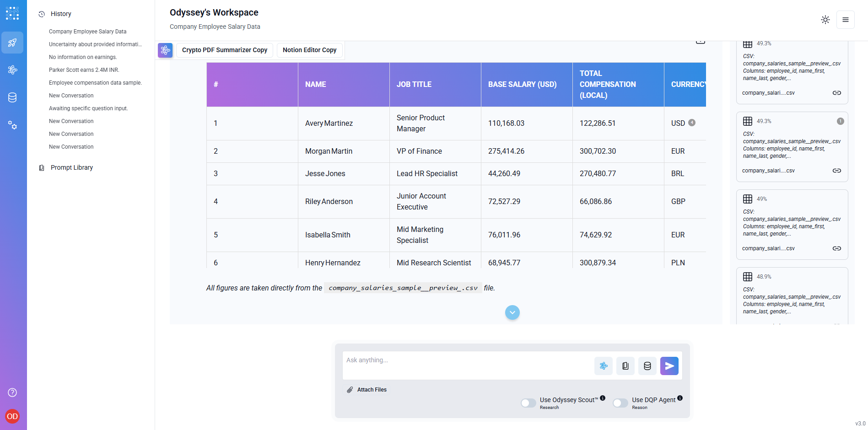Open the database icon in left sidebar
The width and height of the screenshot is (868, 430).
point(12,97)
